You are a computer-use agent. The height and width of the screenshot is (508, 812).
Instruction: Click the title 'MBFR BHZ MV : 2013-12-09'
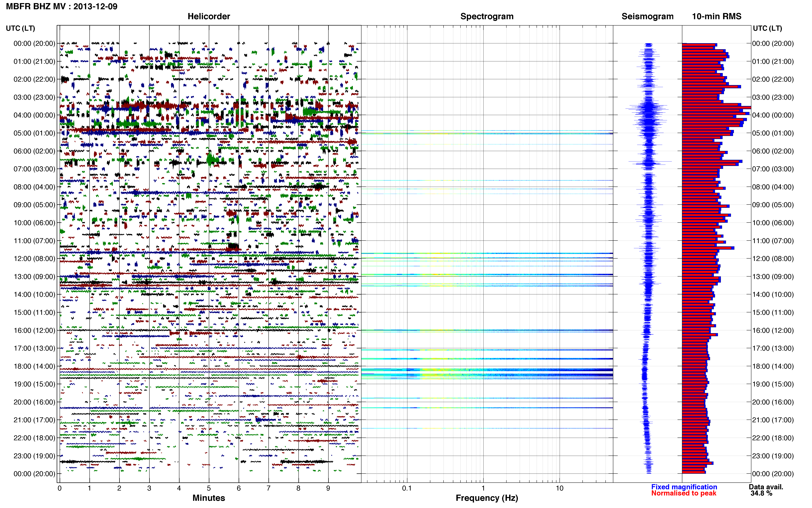(62, 6)
